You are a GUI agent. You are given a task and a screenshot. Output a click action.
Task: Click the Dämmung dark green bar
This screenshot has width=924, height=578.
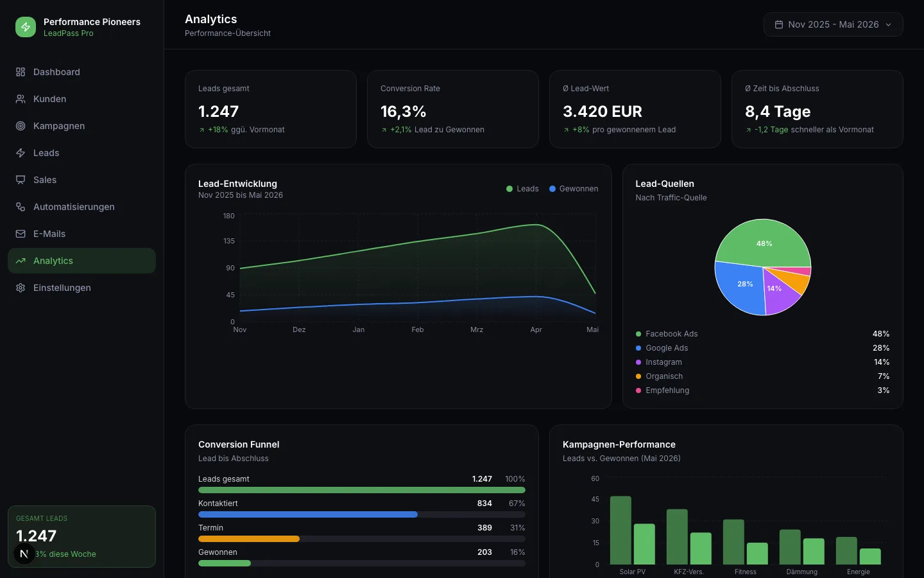[790, 547]
